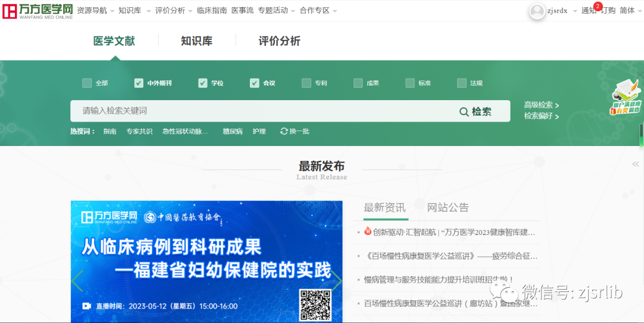644x323 pixels.
Task: Open news 百场慢性病康复医学公益巡讲（廊坊站）
Action: pos(451,304)
